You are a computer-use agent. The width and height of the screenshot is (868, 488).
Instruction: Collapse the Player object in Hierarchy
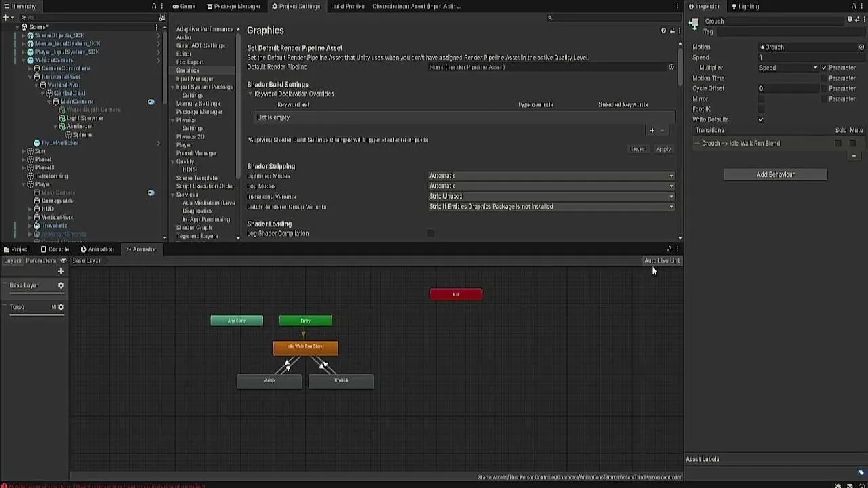[x=24, y=184]
